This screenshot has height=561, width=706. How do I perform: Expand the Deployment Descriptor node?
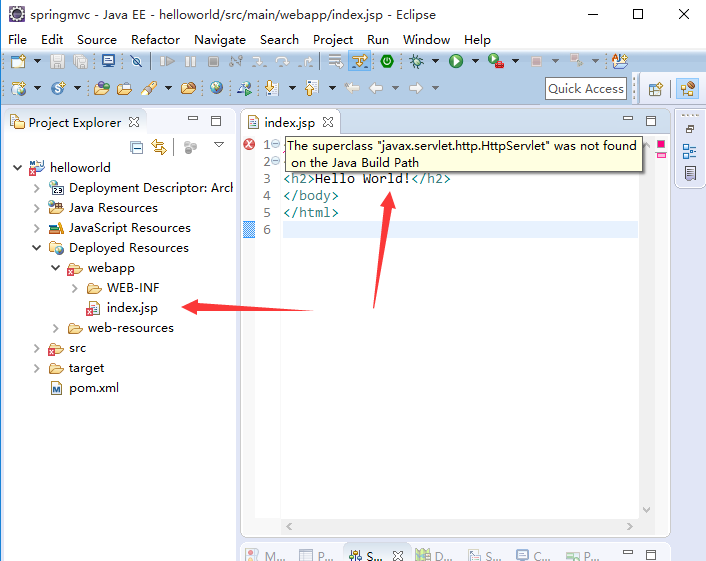pyautogui.click(x=36, y=188)
